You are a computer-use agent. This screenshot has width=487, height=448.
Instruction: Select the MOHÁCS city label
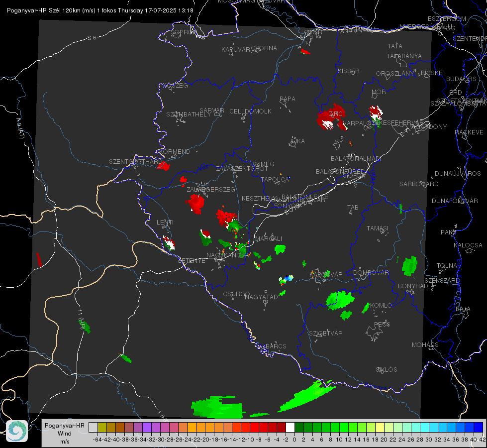tap(425, 345)
